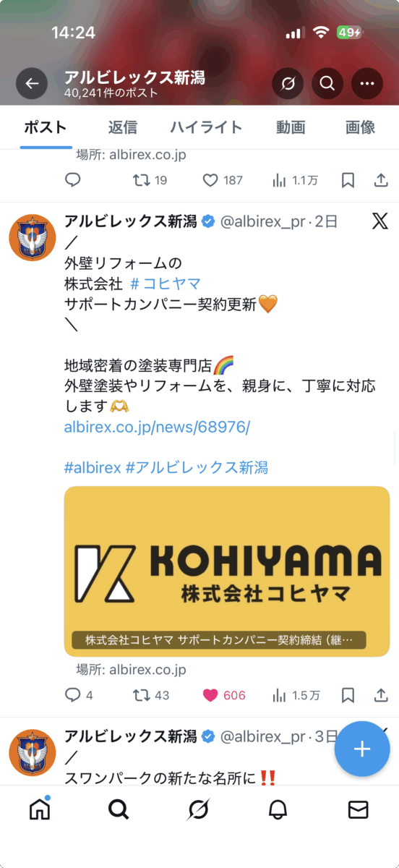Open Messages envelope in bottom bar
The image size is (399, 868).
tap(358, 809)
